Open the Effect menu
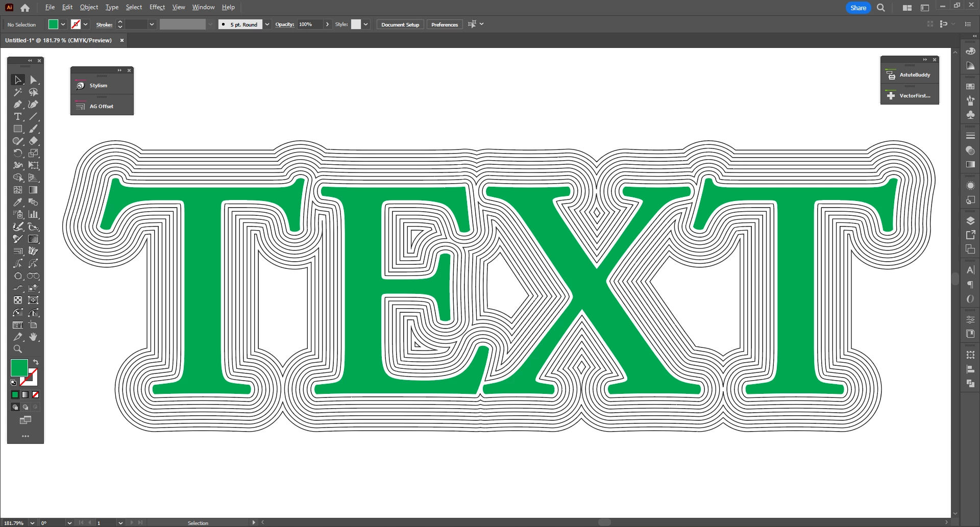Screen dimensions: 980x527 pyautogui.click(x=157, y=7)
